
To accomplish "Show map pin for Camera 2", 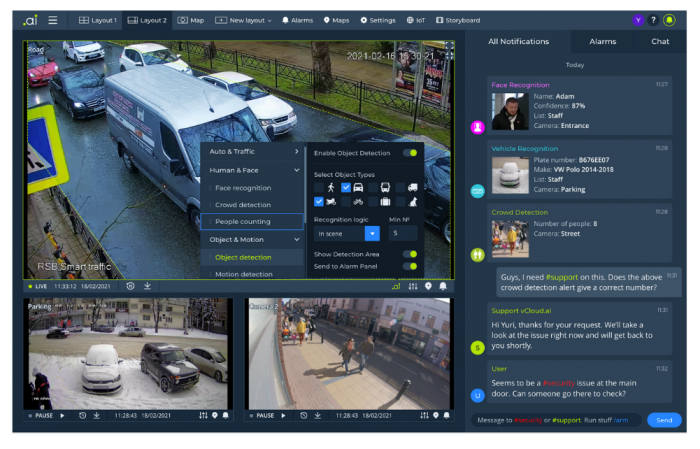I will (436, 416).
